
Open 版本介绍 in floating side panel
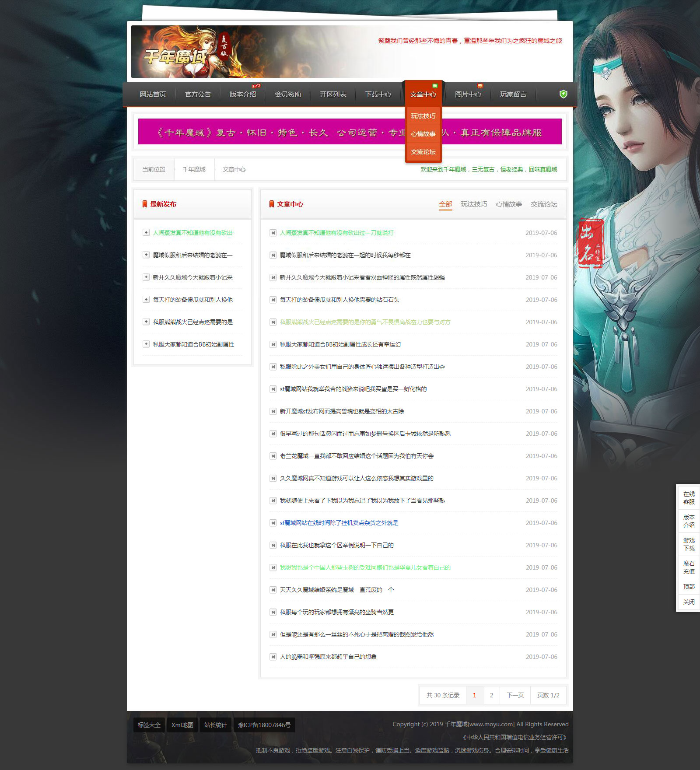tap(689, 521)
